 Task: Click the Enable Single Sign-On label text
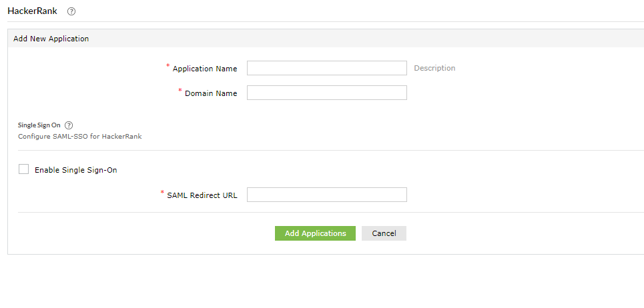pos(75,170)
